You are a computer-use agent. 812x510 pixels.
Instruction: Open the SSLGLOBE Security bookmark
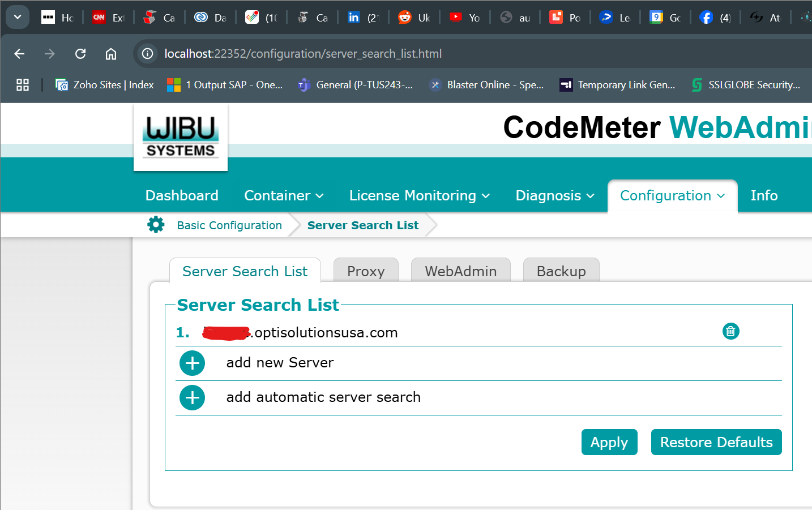[x=746, y=85]
